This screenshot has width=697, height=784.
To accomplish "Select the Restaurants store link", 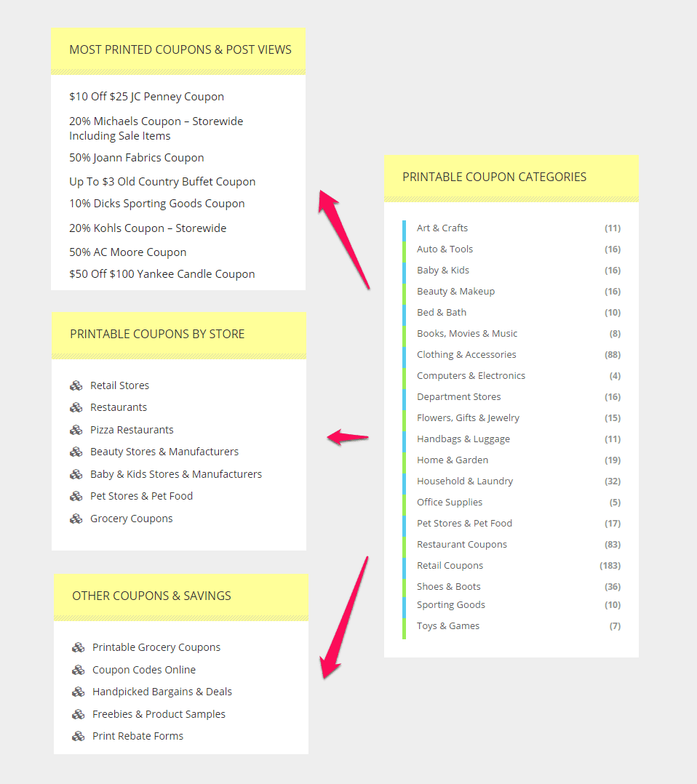I will coord(119,407).
